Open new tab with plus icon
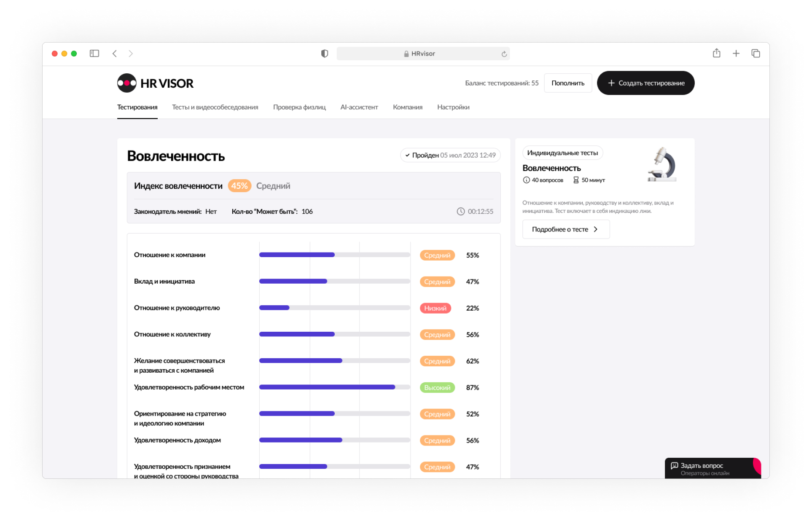 point(736,54)
